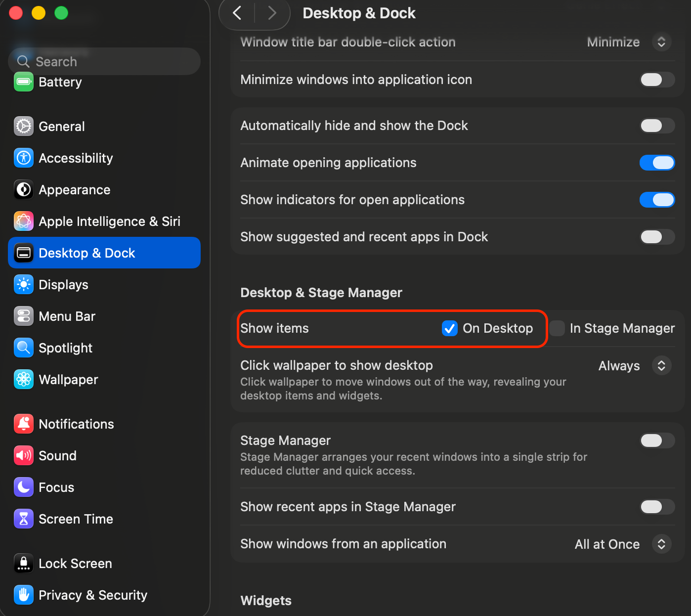Viewport: 691px width, 616px height.
Task: Click the Notifications bell icon
Action: [24, 424]
